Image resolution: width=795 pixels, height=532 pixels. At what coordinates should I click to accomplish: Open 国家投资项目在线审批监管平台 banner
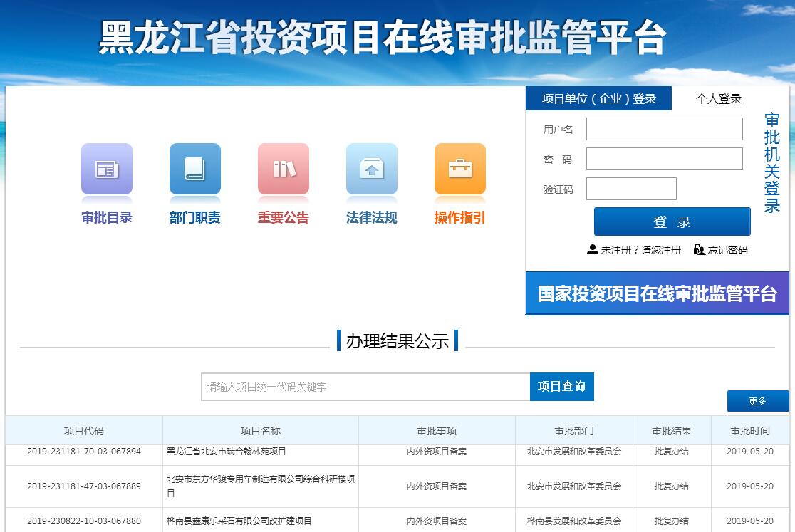[x=657, y=293]
